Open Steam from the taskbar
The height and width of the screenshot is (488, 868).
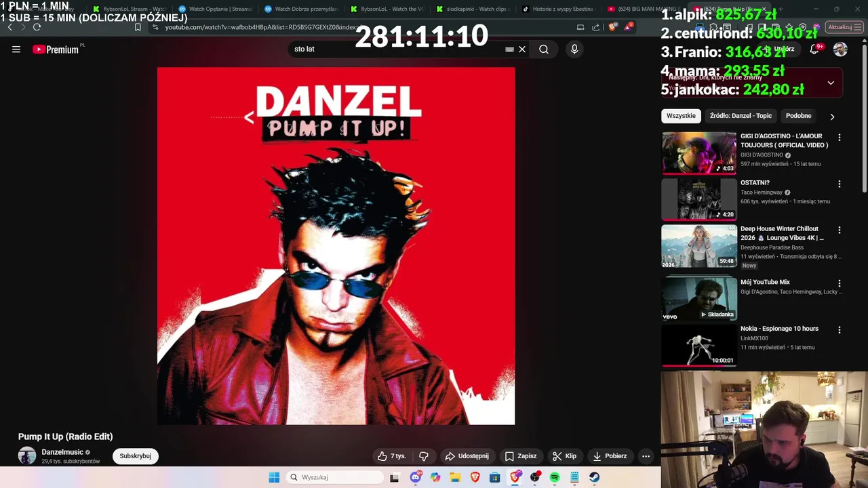click(594, 477)
